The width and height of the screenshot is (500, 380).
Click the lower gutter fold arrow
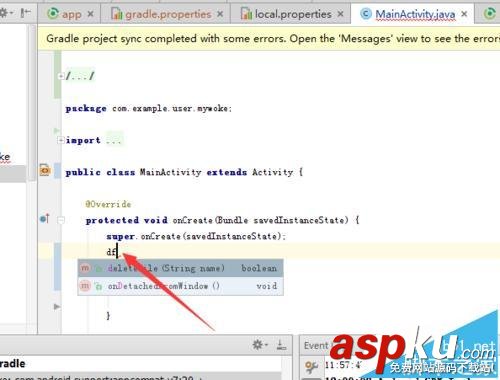(x=57, y=307)
